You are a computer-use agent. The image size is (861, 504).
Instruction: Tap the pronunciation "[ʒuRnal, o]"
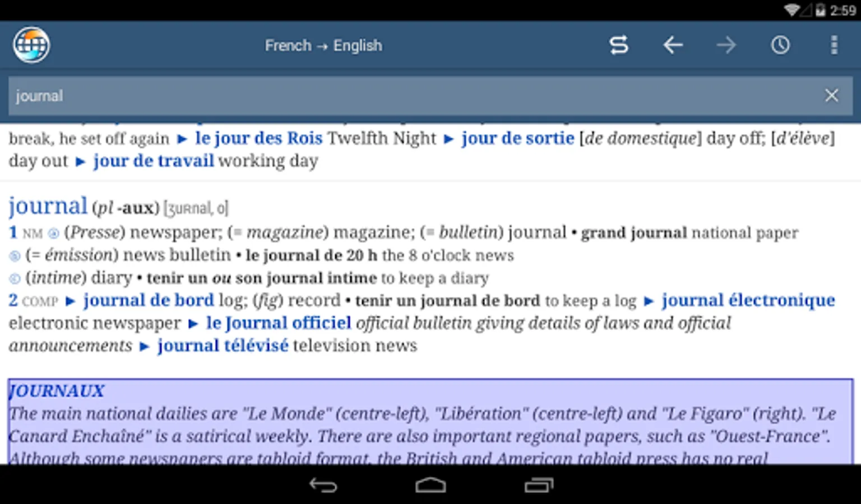click(x=196, y=208)
